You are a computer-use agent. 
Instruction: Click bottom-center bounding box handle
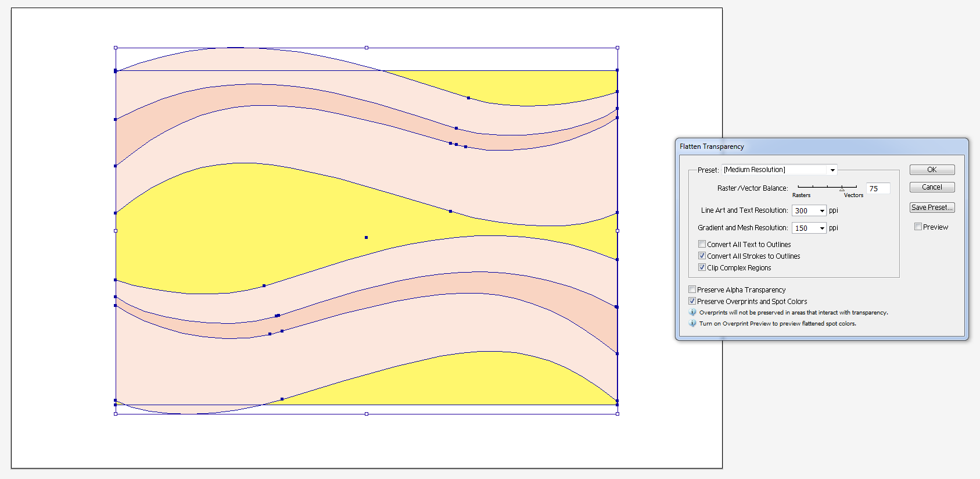point(367,414)
